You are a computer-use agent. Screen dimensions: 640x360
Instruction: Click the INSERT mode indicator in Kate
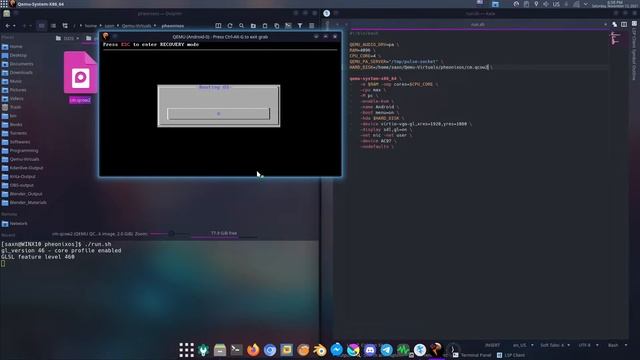tap(492, 345)
